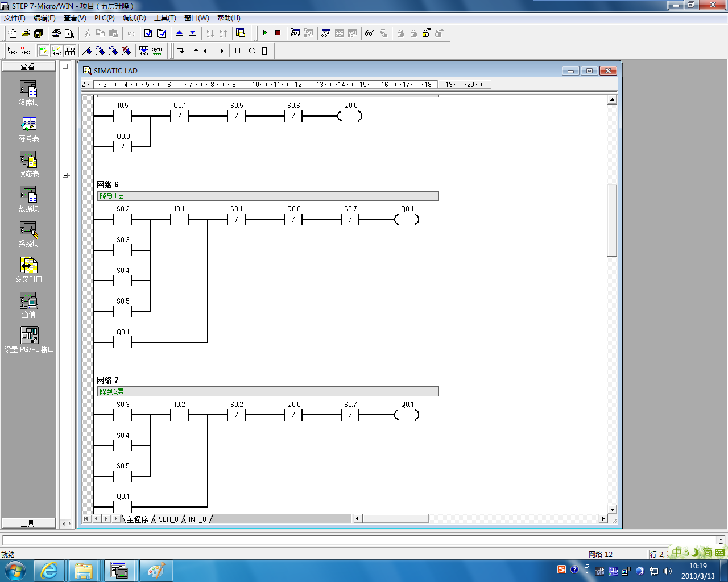Open the 交叉引用 cross reference view
728x582 pixels.
coord(28,270)
